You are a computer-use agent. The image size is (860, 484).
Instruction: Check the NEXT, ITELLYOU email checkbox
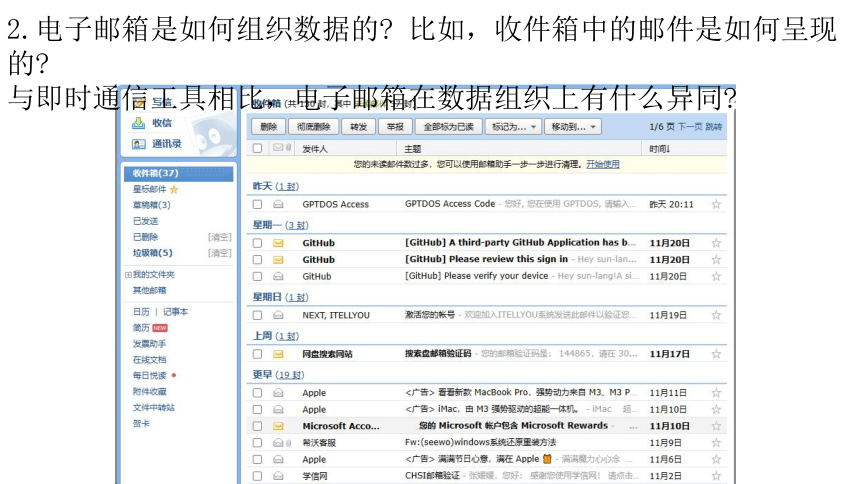[257, 315]
